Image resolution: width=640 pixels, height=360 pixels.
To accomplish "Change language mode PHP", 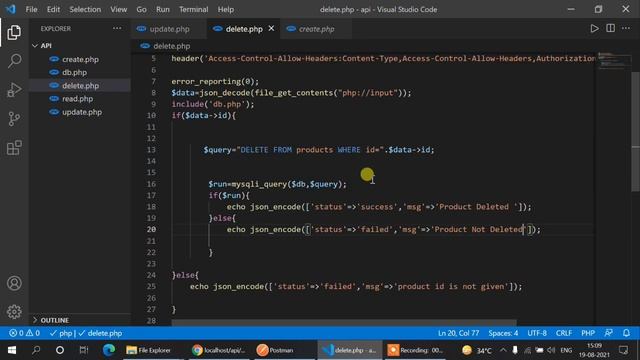I will pyautogui.click(x=588, y=333).
